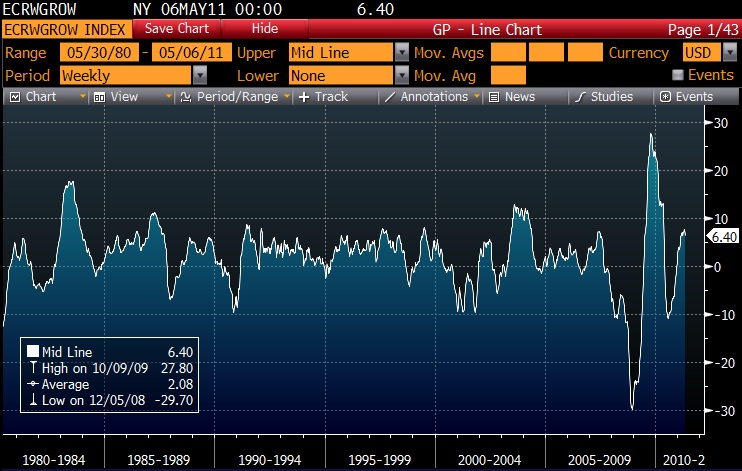Click the GP - Line Chart title
Image resolution: width=742 pixels, height=471 pixels.
[x=487, y=30]
